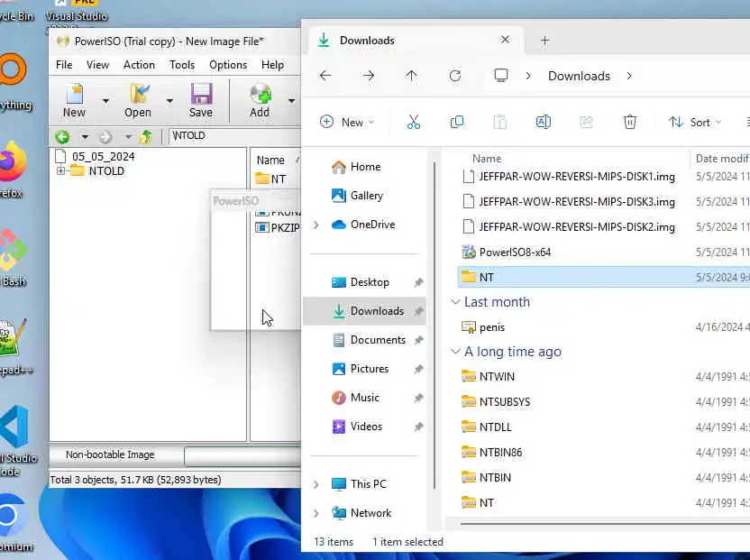
Task: Open the PowerISO File menu
Action: [x=64, y=65]
